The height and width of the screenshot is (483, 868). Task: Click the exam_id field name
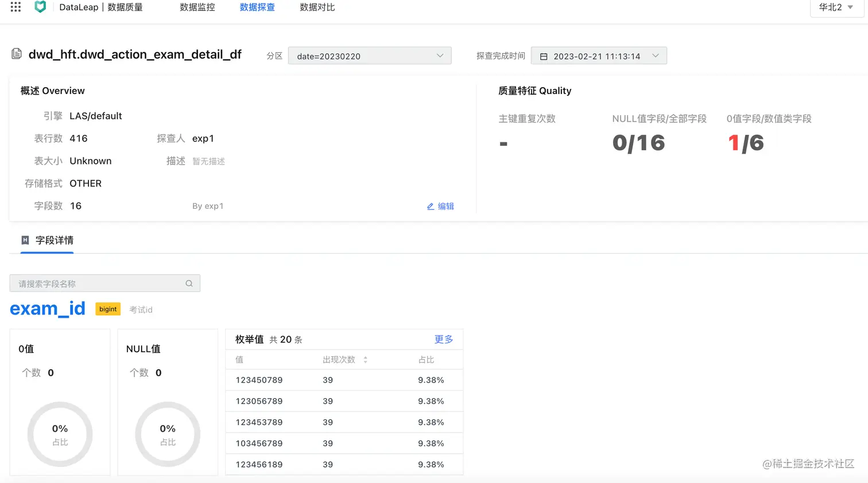pos(48,309)
